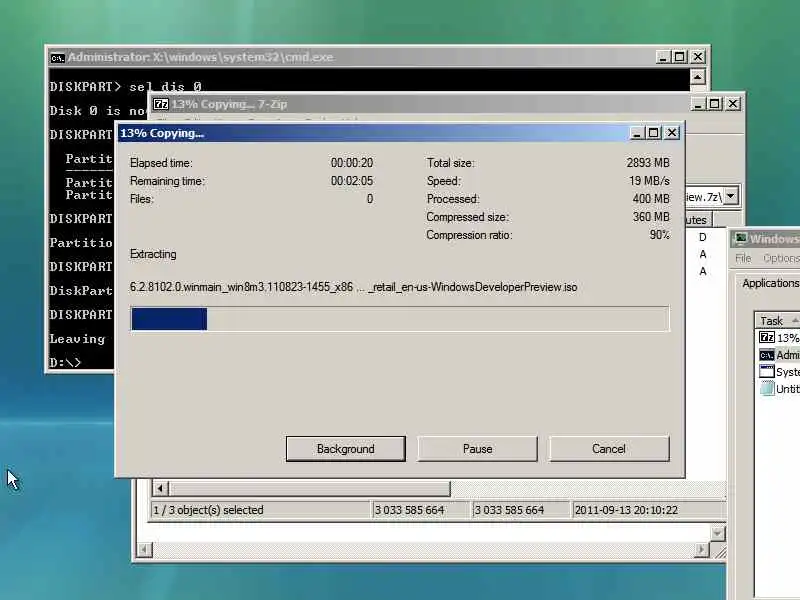Select the Admin cmd task entry

pyautogui.click(x=779, y=355)
